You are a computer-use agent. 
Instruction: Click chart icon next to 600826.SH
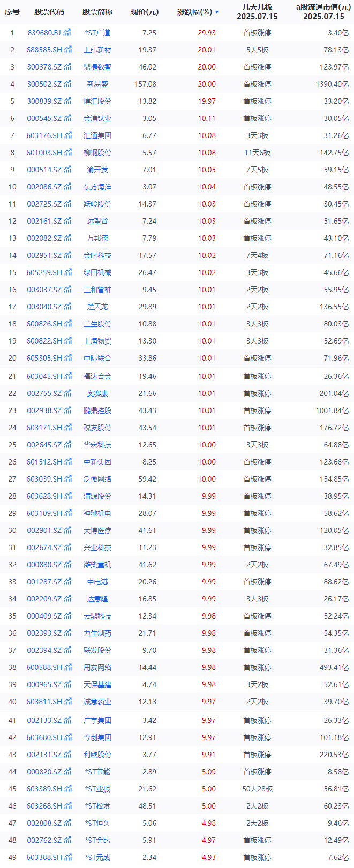pos(68,324)
